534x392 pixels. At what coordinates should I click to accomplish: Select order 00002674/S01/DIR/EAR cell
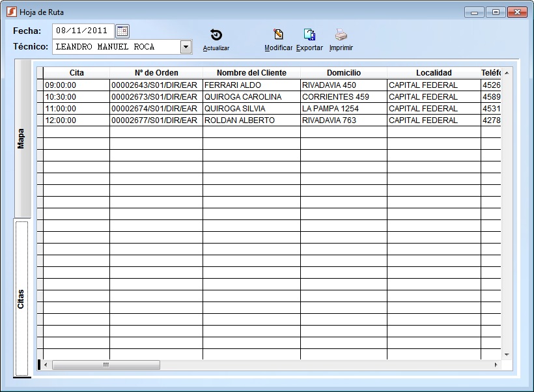pos(156,109)
